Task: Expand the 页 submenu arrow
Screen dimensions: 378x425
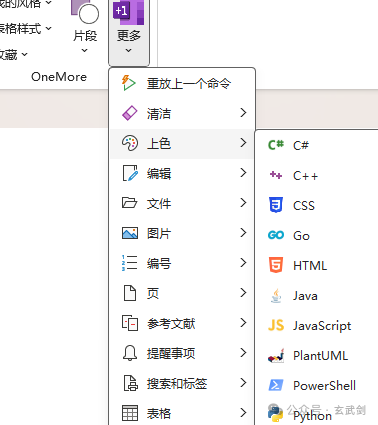Action: point(243,293)
